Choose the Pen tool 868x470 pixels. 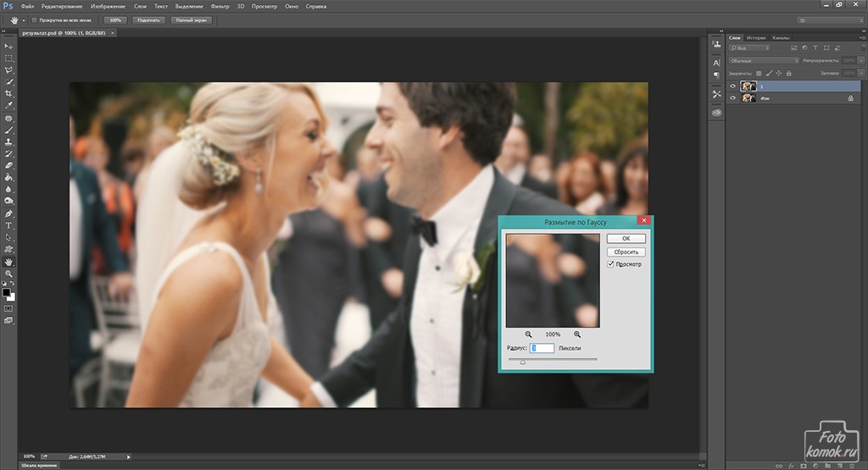tap(9, 214)
